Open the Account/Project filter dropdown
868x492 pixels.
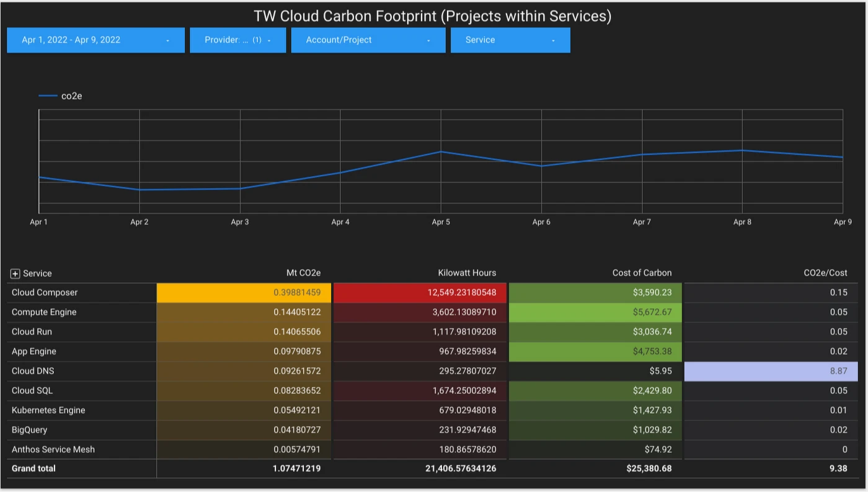pyautogui.click(x=368, y=40)
